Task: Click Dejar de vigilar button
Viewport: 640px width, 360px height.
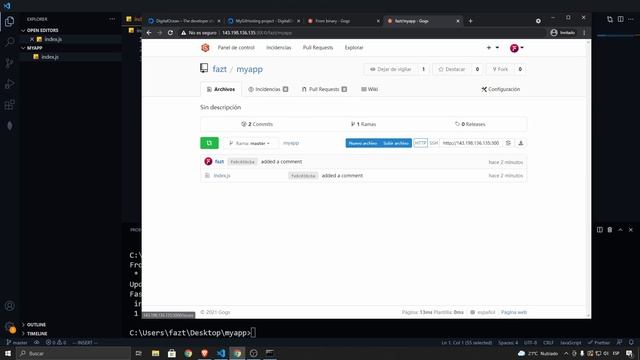Action: 391,69
